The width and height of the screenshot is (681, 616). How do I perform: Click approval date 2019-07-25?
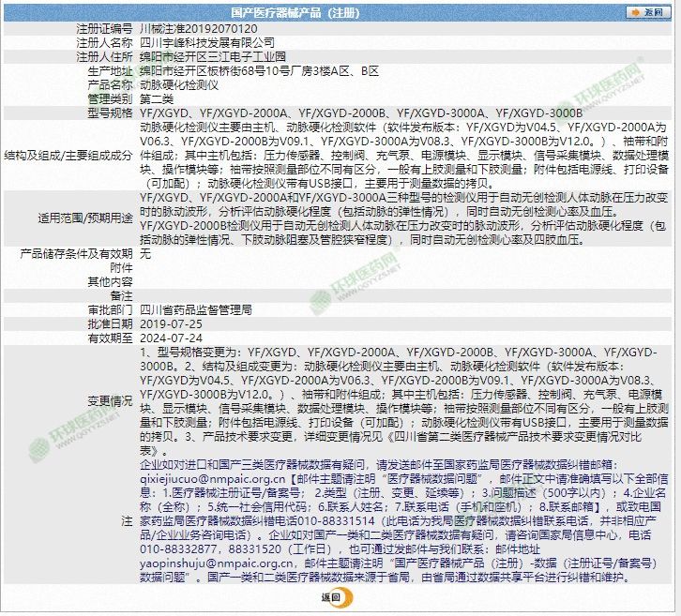171,323
